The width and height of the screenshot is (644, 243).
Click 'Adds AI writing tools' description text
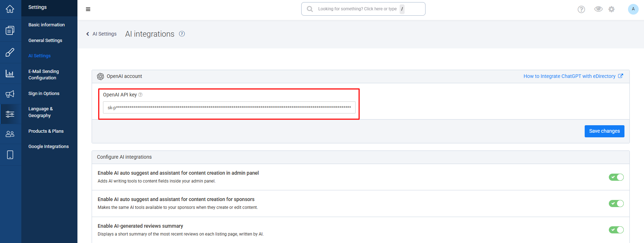tap(157, 181)
